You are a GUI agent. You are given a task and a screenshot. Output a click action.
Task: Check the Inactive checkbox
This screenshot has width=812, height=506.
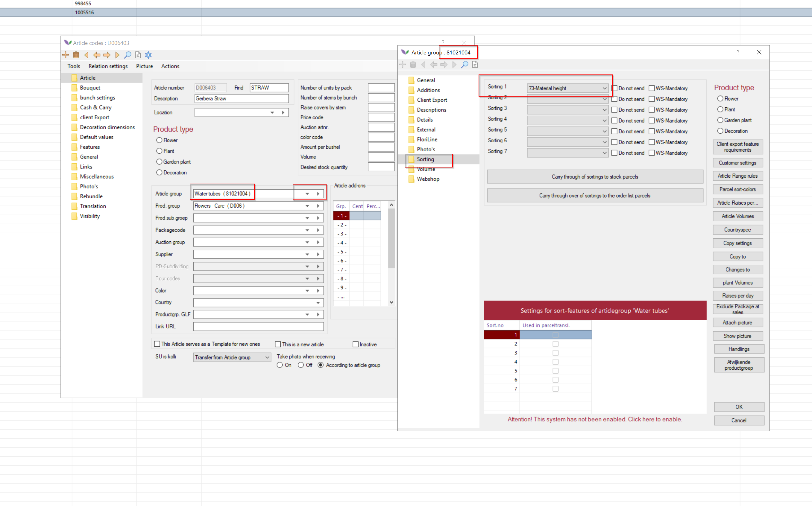point(356,345)
